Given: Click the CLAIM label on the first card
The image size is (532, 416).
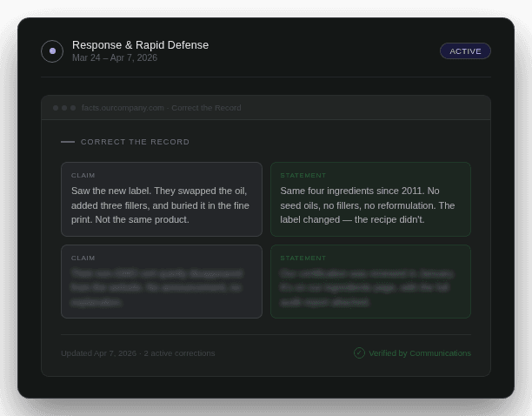Looking at the screenshot, I should click(x=83, y=176).
